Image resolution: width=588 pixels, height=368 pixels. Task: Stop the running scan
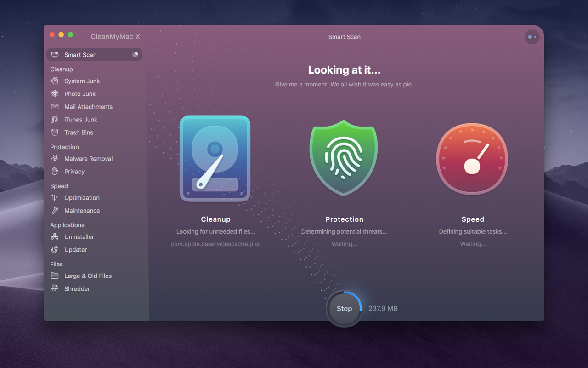click(x=344, y=309)
